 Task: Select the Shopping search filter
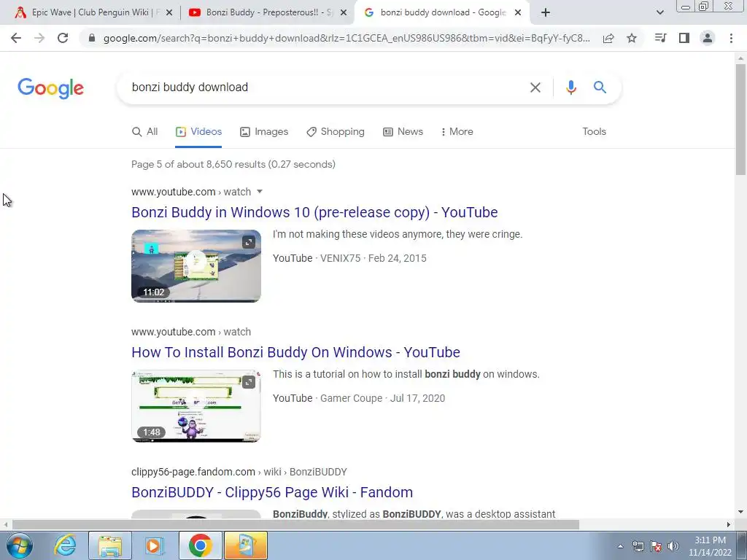336,131
